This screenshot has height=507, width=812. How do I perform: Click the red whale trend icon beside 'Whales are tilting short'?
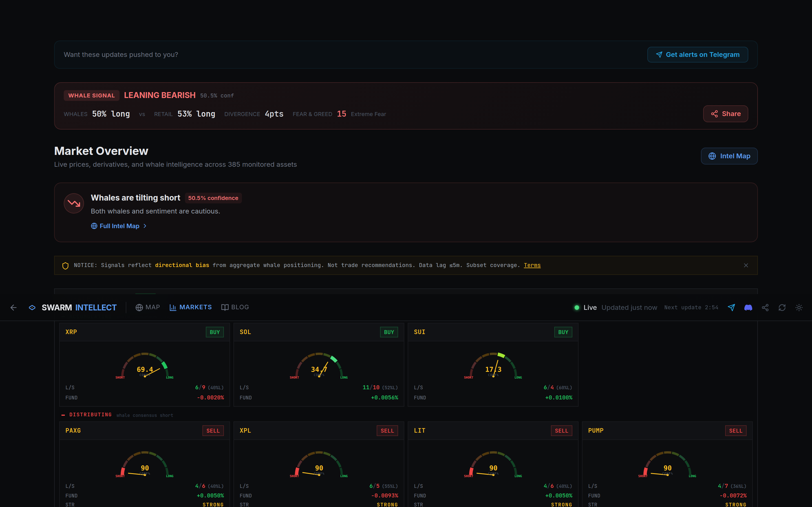point(74,203)
